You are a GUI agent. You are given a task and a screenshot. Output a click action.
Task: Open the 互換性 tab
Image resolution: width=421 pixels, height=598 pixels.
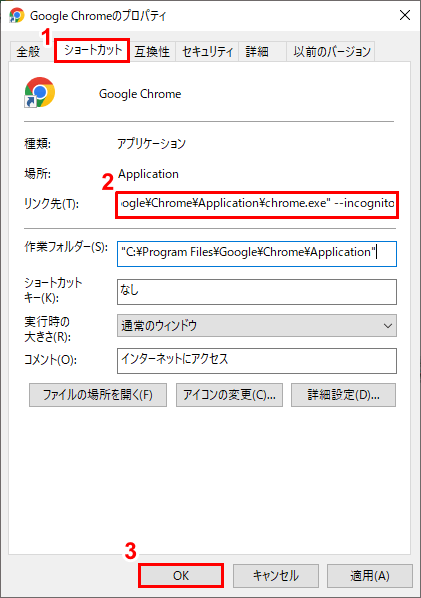coord(152,51)
